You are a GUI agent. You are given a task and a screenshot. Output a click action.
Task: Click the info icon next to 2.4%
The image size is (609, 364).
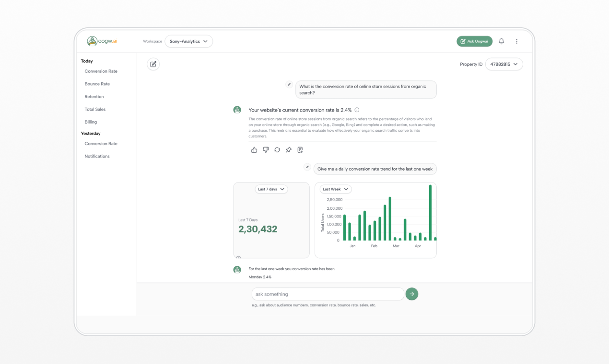357,110
